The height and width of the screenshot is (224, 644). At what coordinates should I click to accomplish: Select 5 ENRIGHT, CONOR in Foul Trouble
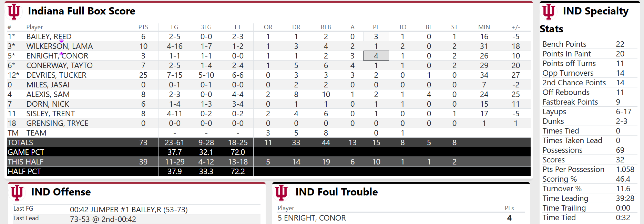pos(312,218)
